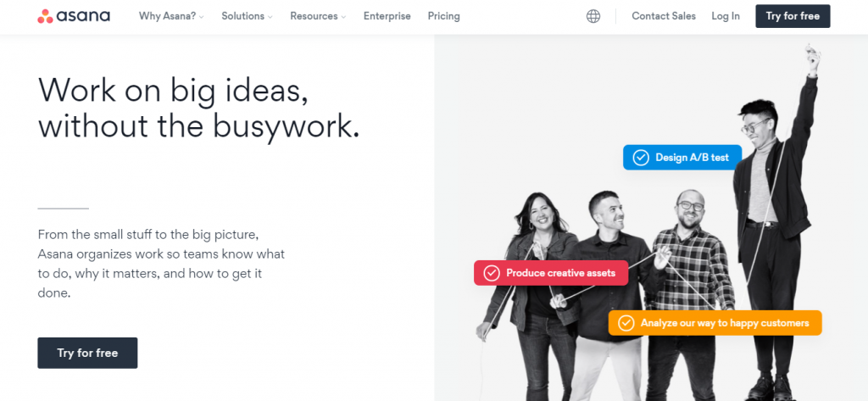The image size is (868, 401).
Task: Click the Contact Sales link
Action: click(x=664, y=16)
